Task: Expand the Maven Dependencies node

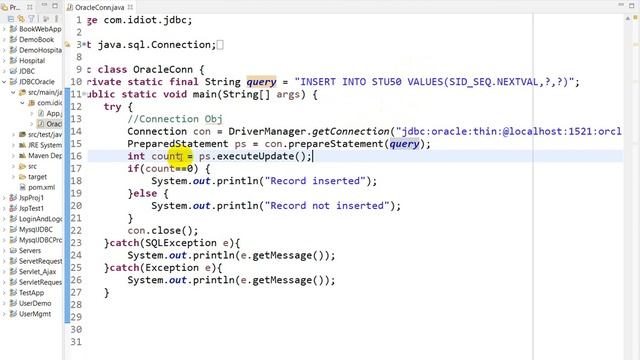Action: pyautogui.click(x=13, y=156)
